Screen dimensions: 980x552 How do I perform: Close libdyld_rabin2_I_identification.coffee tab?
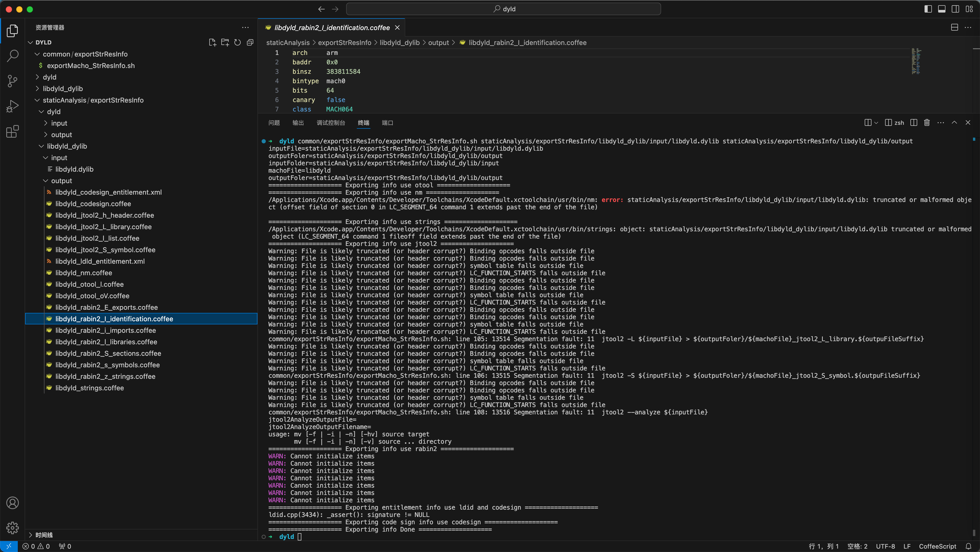click(x=397, y=27)
